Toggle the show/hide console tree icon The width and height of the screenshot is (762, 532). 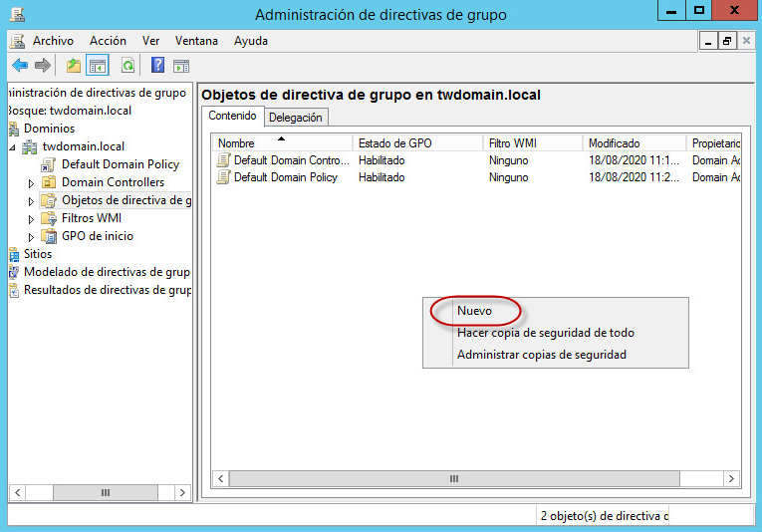point(97,66)
